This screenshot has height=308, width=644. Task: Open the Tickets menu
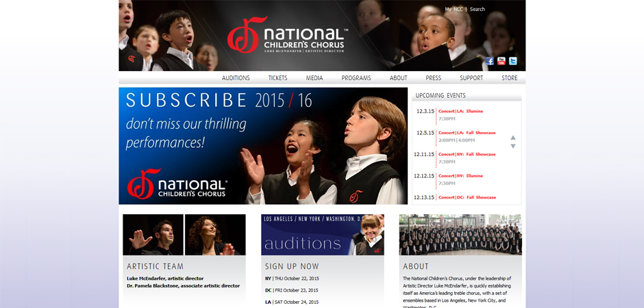tap(278, 78)
